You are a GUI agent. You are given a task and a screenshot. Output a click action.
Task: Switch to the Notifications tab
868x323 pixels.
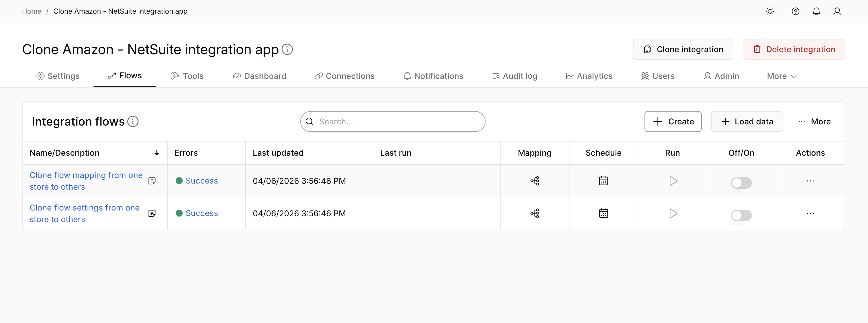click(433, 76)
